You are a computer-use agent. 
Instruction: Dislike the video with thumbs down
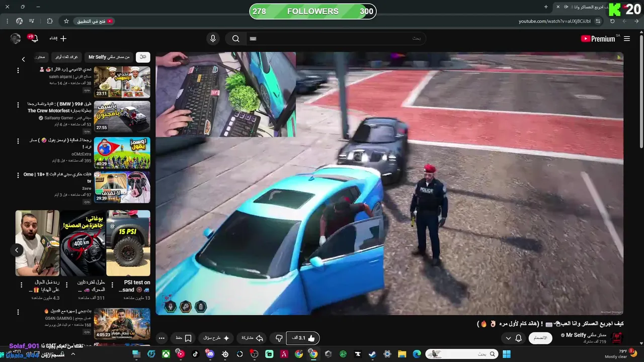tap(279, 338)
